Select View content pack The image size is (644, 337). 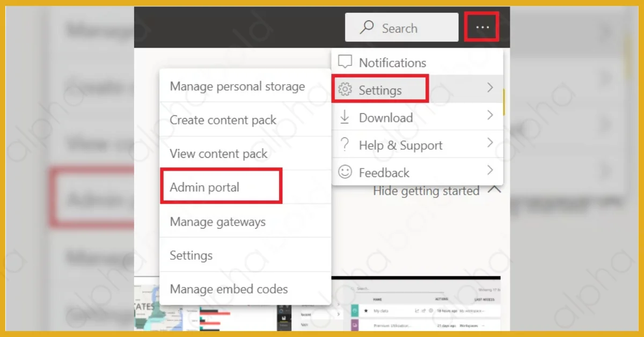[245, 153]
